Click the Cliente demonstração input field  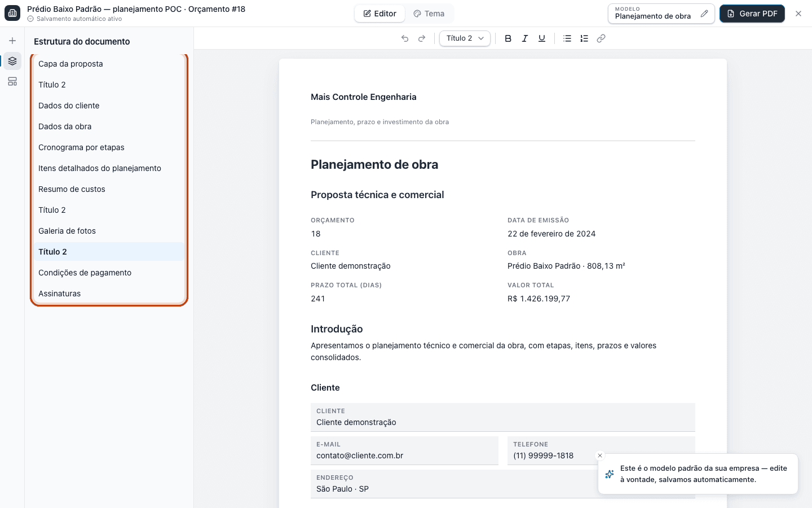[x=503, y=417]
